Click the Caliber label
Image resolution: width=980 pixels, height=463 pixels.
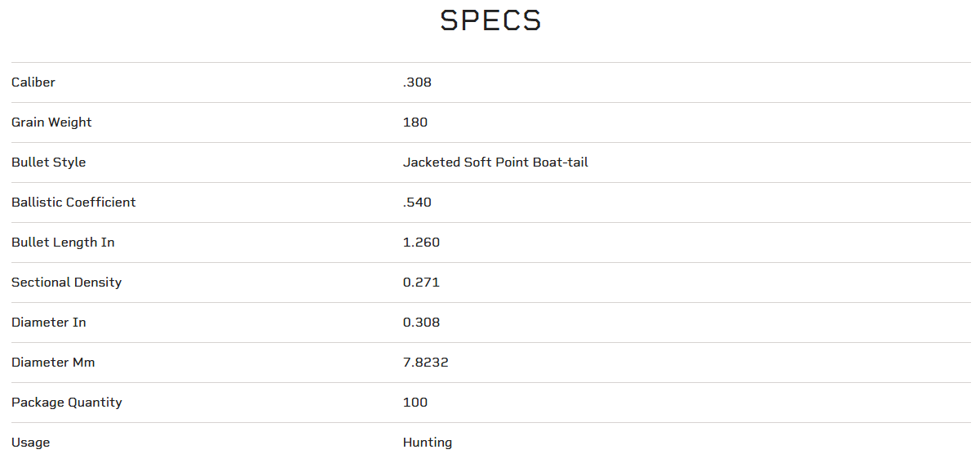(33, 82)
